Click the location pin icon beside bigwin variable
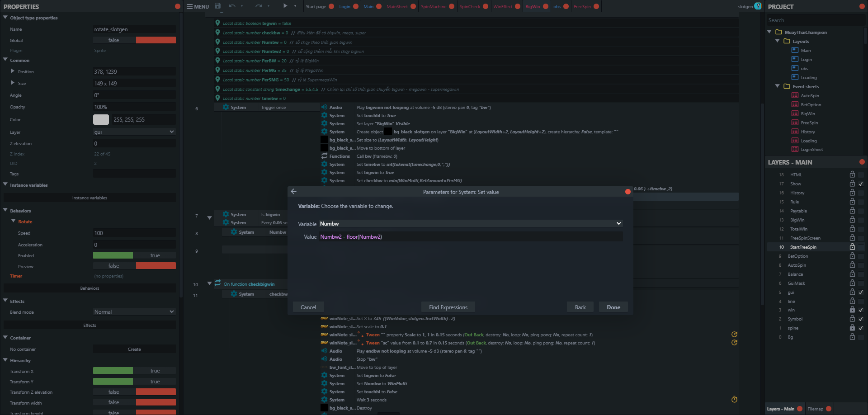This screenshot has height=415, width=868. 217,23
